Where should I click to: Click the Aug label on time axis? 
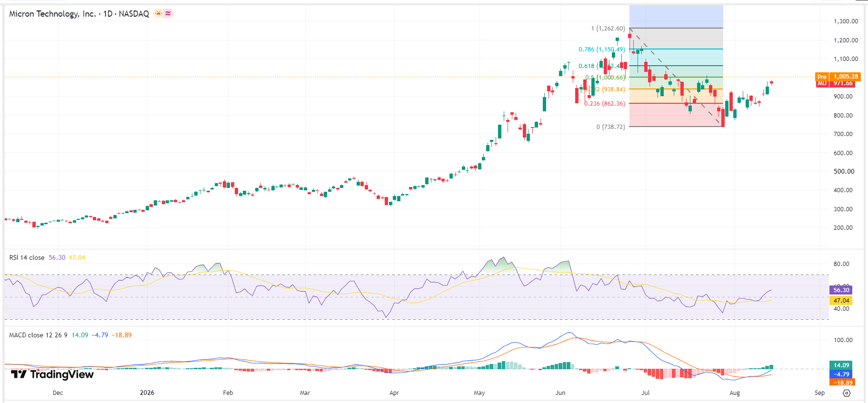click(x=735, y=393)
